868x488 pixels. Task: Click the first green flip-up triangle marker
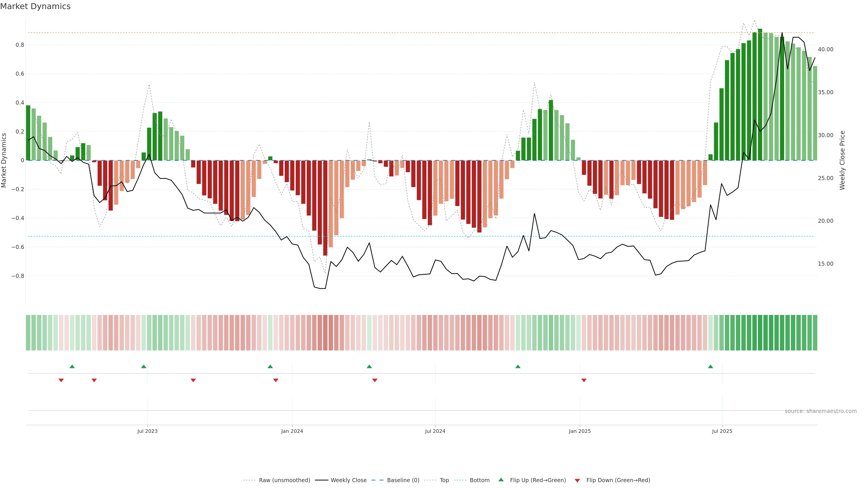pos(72,366)
